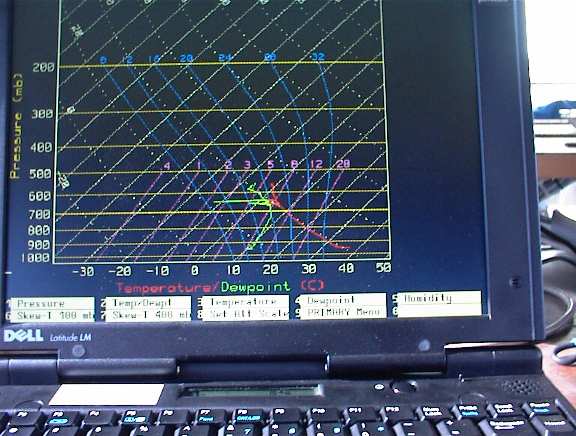Click the 200 mb pressure axis label
The image size is (576, 436).
(43, 68)
